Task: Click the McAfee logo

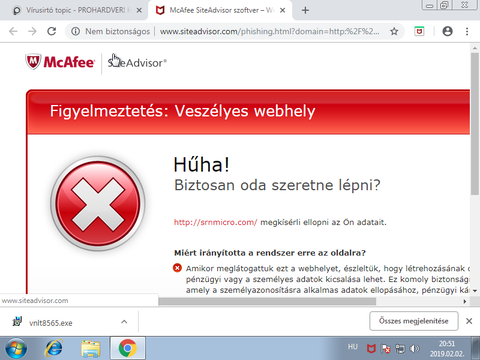Action: [60, 62]
